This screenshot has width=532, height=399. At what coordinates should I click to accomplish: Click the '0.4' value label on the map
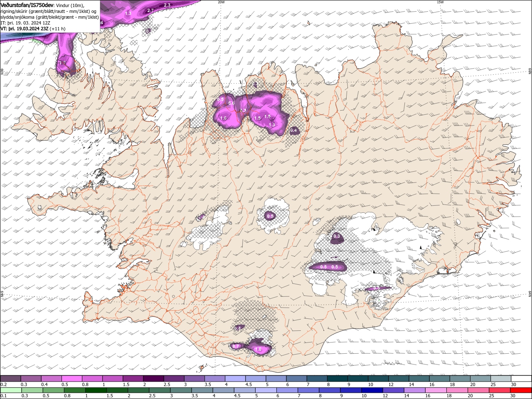click(293, 131)
